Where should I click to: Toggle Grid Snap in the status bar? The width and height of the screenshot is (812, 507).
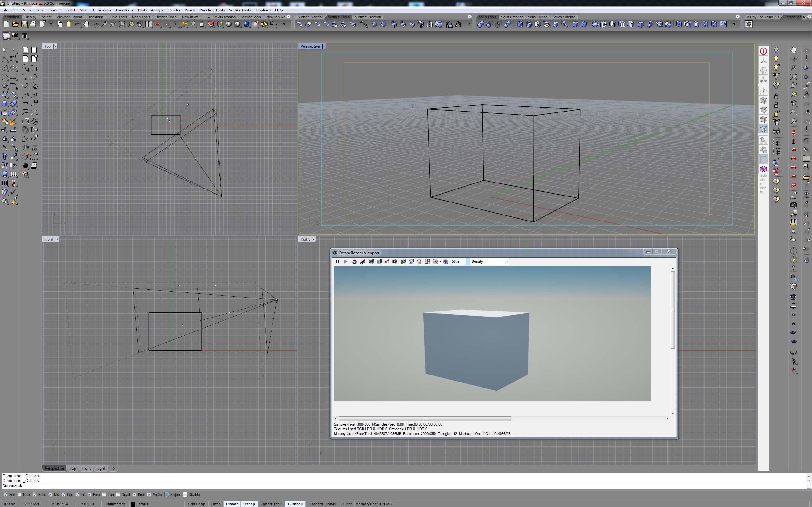[x=196, y=504]
